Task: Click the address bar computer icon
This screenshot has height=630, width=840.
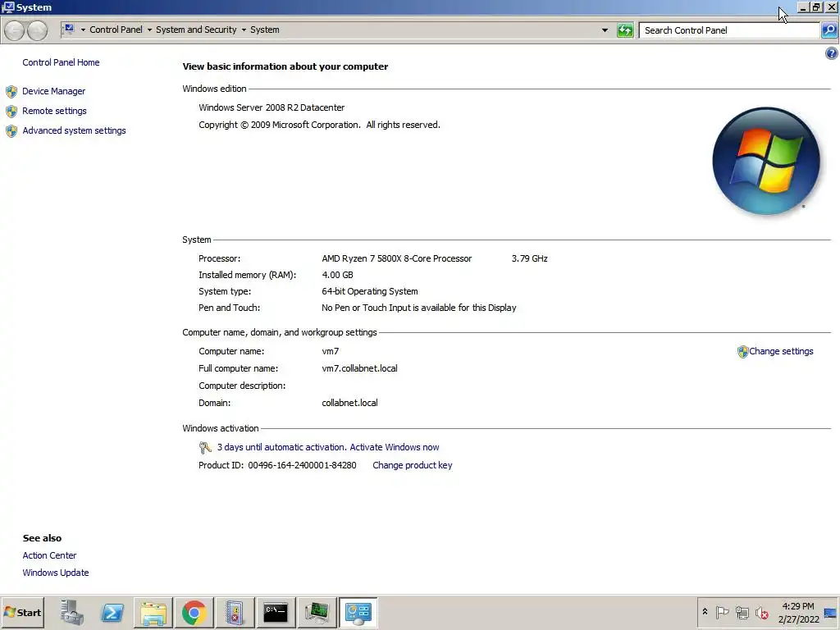Action: (x=69, y=30)
